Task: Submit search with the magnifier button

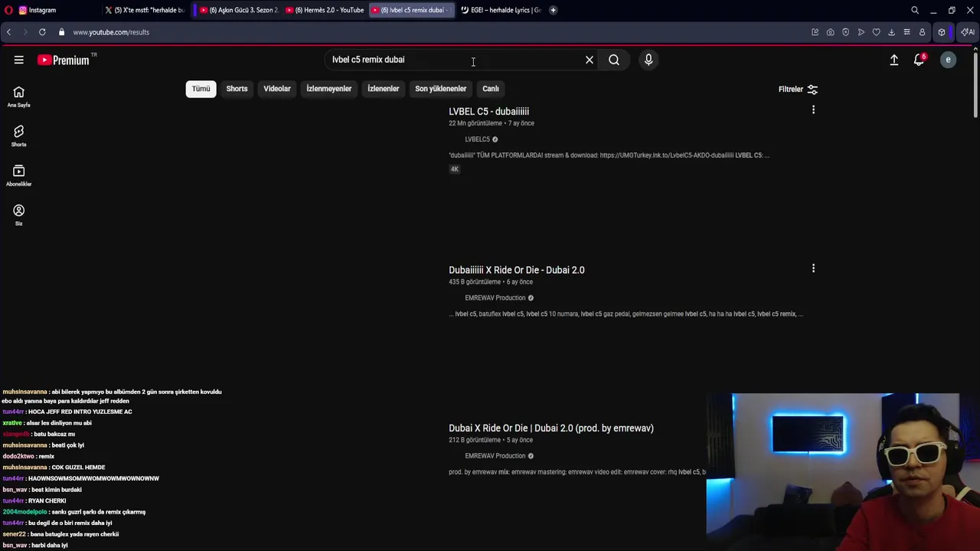Action: click(x=614, y=60)
